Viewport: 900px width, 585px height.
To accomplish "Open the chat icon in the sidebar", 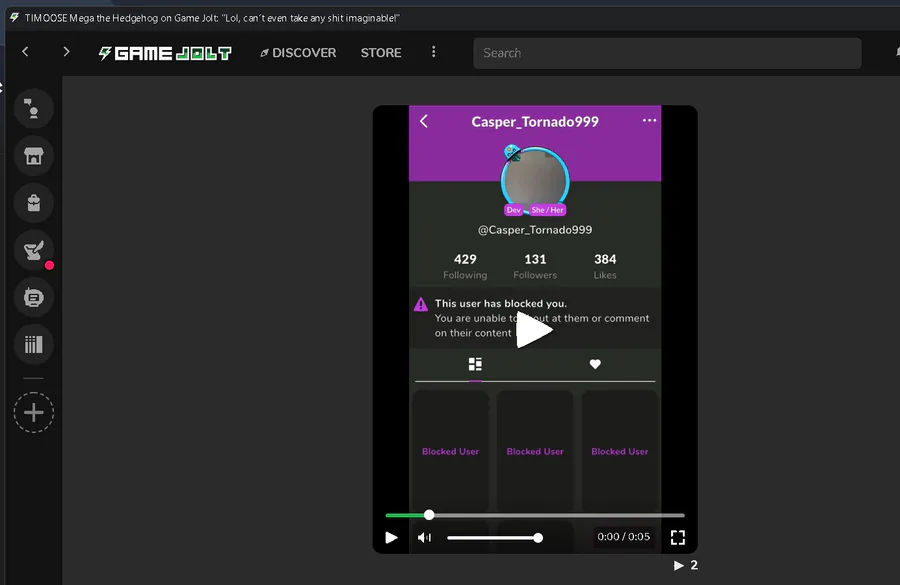I will pyautogui.click(x=34, y=109).
